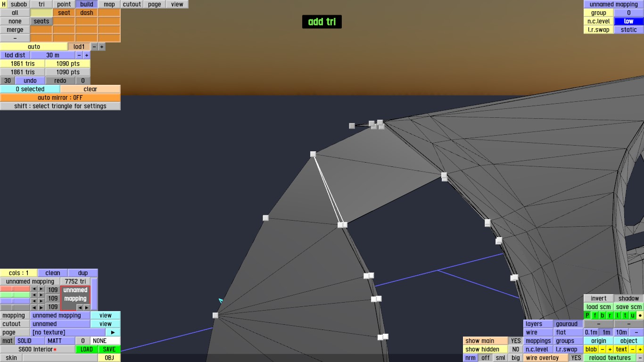644x362 pixels.
Task: Switch to the b back view button
Action: (x=603, y=315)
